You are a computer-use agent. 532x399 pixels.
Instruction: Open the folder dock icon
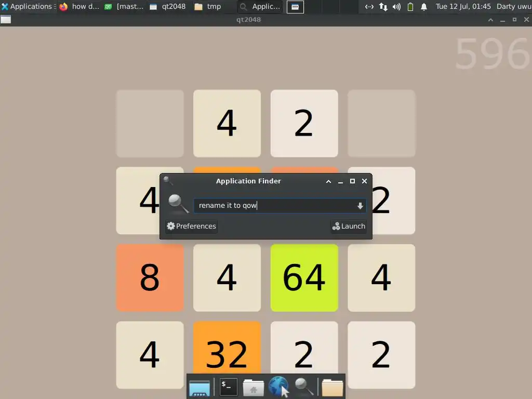332,388
